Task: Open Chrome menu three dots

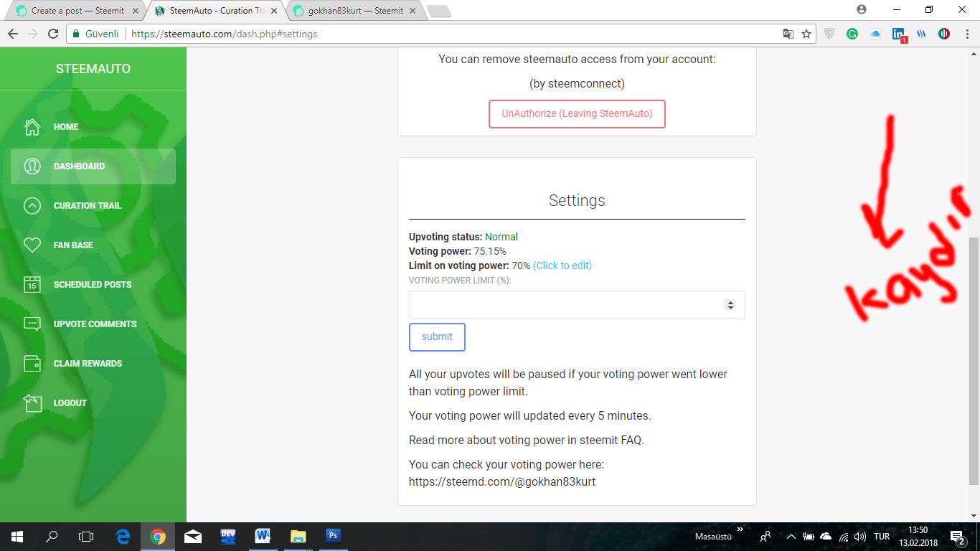Action: click(966, 34)
